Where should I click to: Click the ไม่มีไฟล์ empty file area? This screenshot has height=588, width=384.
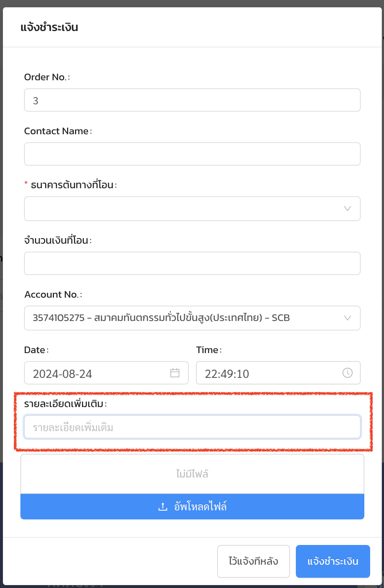pos(192,474)
